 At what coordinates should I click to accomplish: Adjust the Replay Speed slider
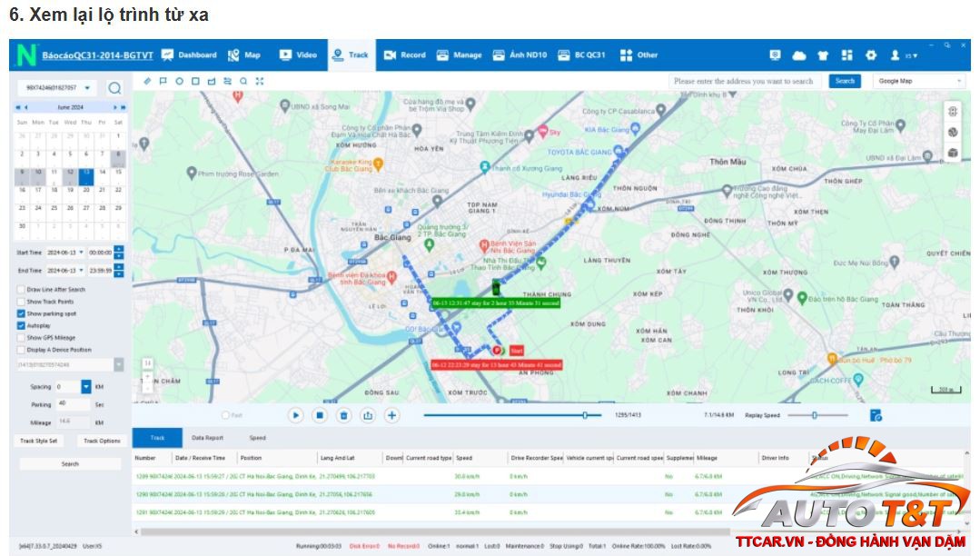pos(815,415)
